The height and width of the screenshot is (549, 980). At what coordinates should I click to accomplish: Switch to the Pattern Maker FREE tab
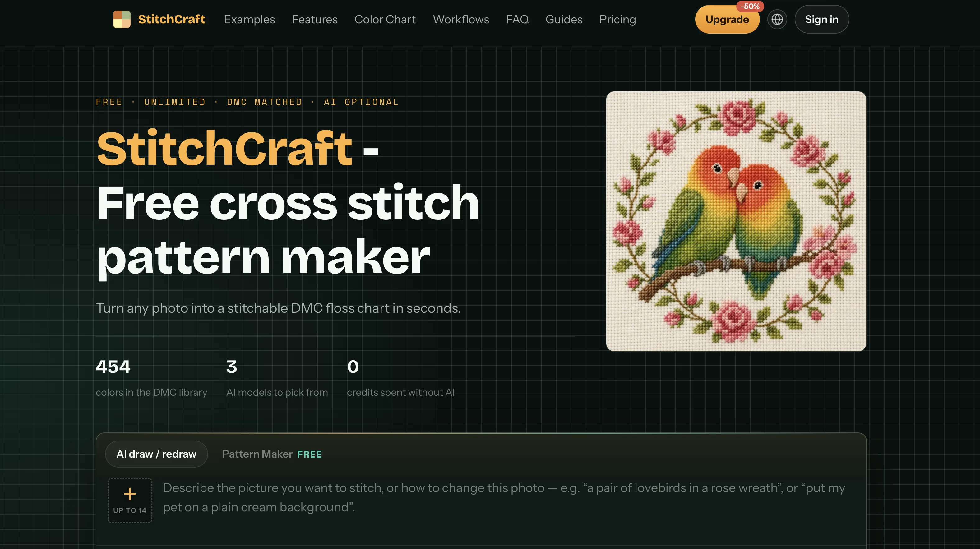click(272, 454)
